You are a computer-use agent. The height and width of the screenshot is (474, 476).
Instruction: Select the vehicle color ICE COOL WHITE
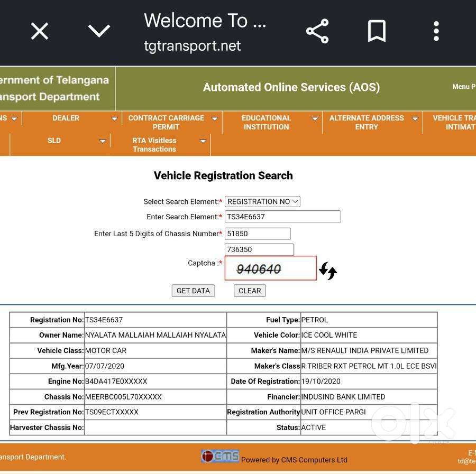[x=329, y=335]
